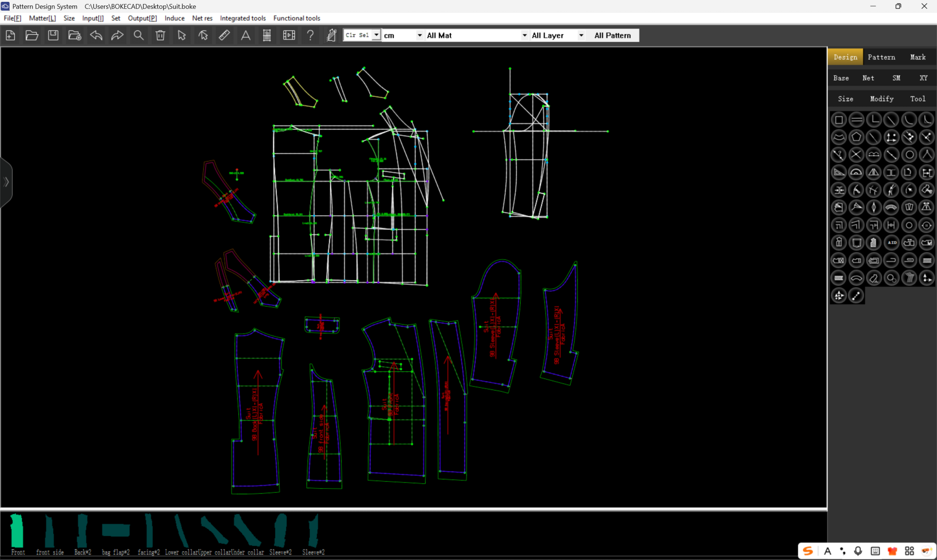Screen dimensions: 937x560
Task: Select the Circle drawing tool
Action: (x=909, y=155)
